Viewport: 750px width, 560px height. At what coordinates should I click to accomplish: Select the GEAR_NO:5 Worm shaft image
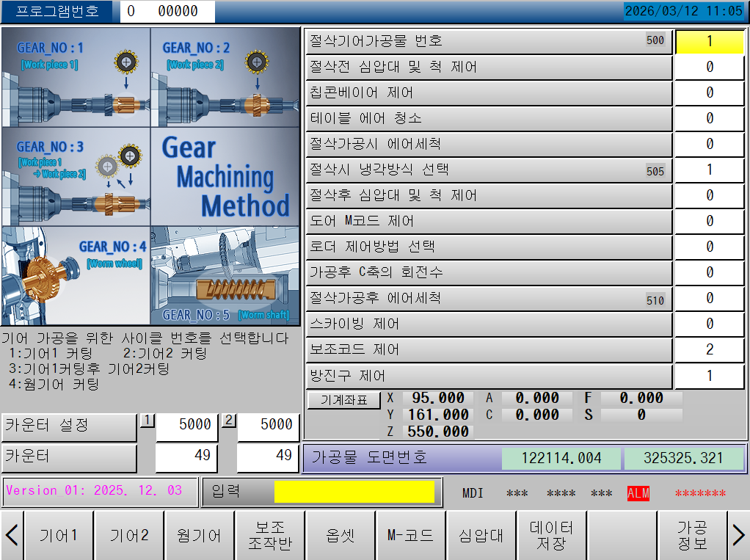point(225,276)
